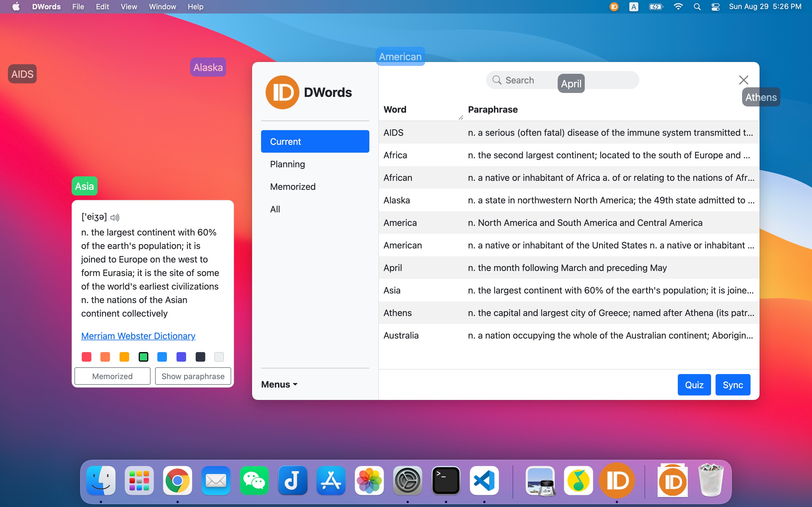
Task: Open the Window menu dropdown
Action: coord(162,7)
